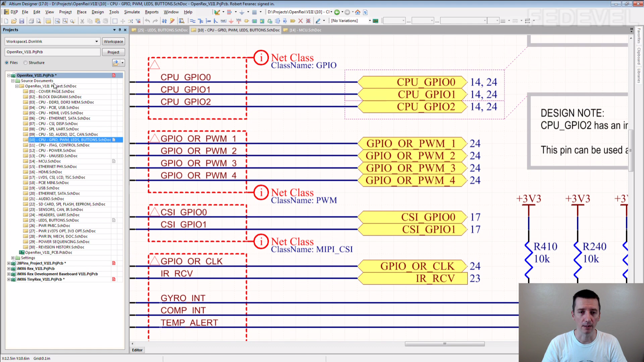The image size is (644, 362).
Task: Click the Place Wire tool icon
Action: (x=193, y=21)
